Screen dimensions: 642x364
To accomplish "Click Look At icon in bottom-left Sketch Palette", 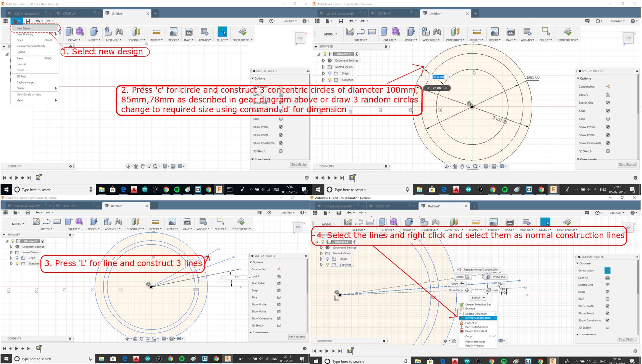I will (x=279, y=276).
